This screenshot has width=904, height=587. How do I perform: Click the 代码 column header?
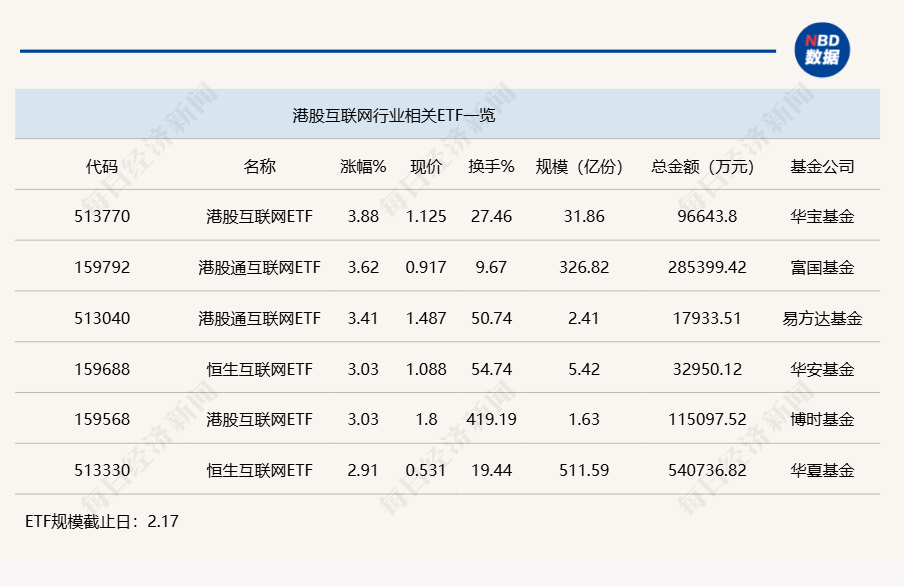coord(101,167)
